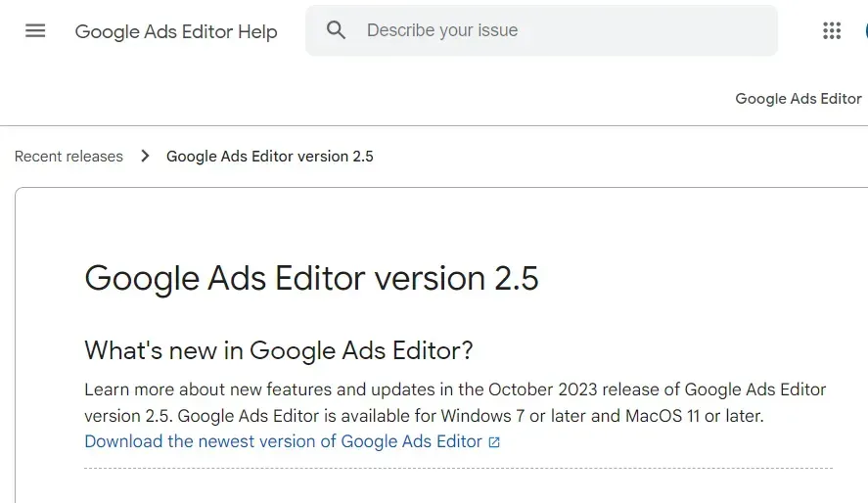Open the account avatar at top right edge
This screenshot has height=503, width=868.
pyautogui.click(x=866, y=31)
